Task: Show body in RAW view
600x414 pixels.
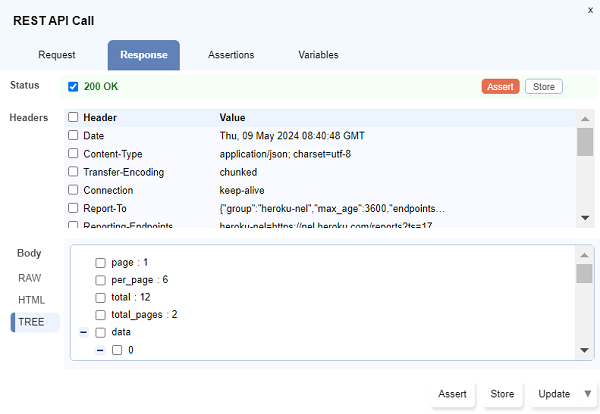Action: pos(30,278)
